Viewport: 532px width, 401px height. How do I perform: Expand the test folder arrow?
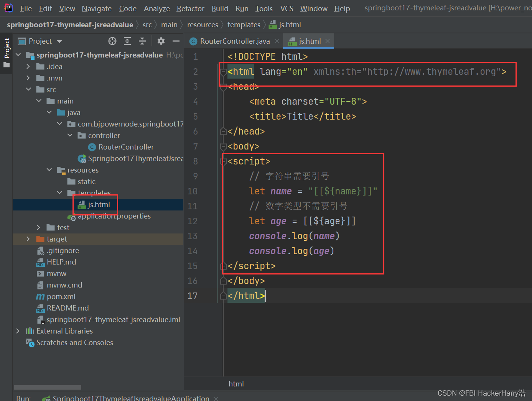point(38,227)
